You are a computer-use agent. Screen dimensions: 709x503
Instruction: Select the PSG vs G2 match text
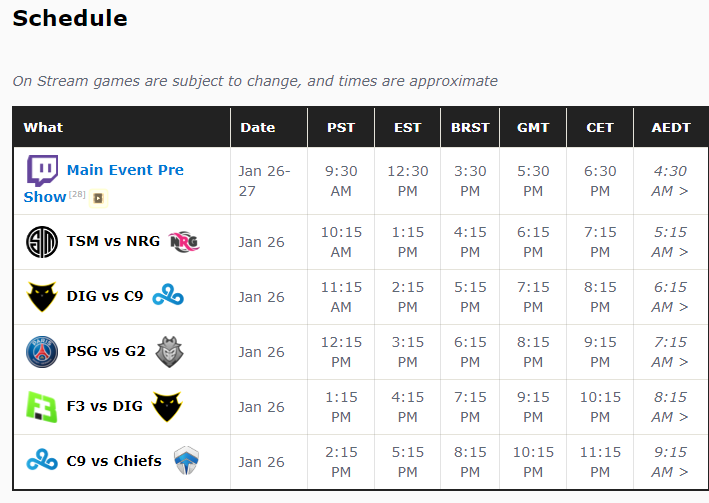tap(106, 351)
